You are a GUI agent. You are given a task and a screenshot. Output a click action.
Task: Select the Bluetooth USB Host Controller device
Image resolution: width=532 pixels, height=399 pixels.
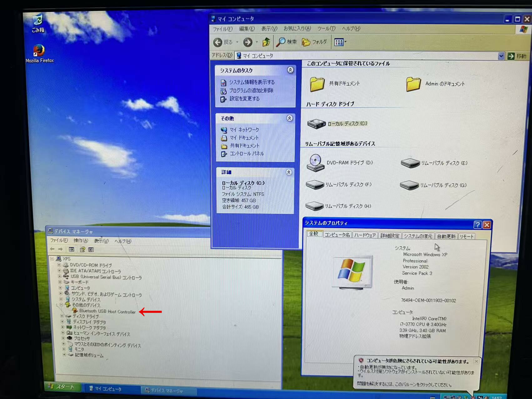(x=107, y=311)
